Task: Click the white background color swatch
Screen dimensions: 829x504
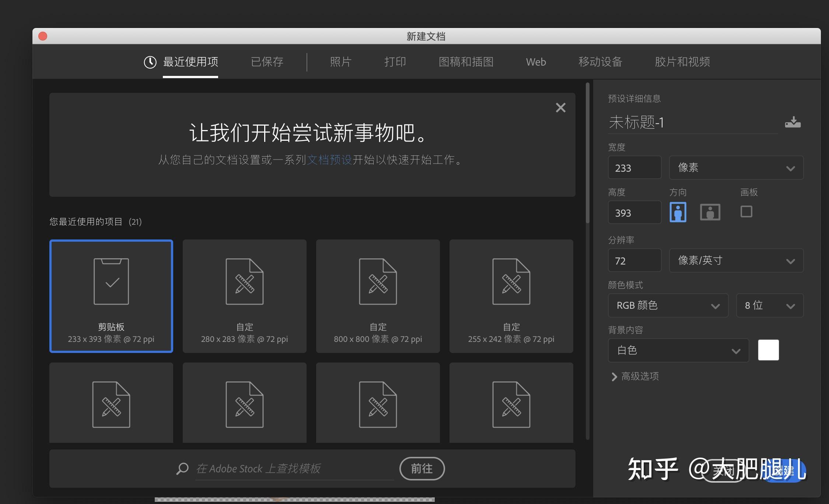Action: pyautogui.click(x=768, y=350)
